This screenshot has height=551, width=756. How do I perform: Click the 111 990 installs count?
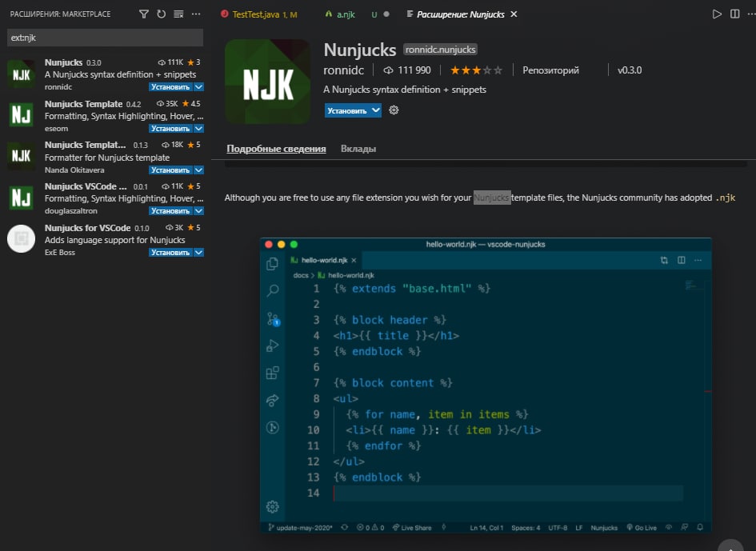coord(407,70)
